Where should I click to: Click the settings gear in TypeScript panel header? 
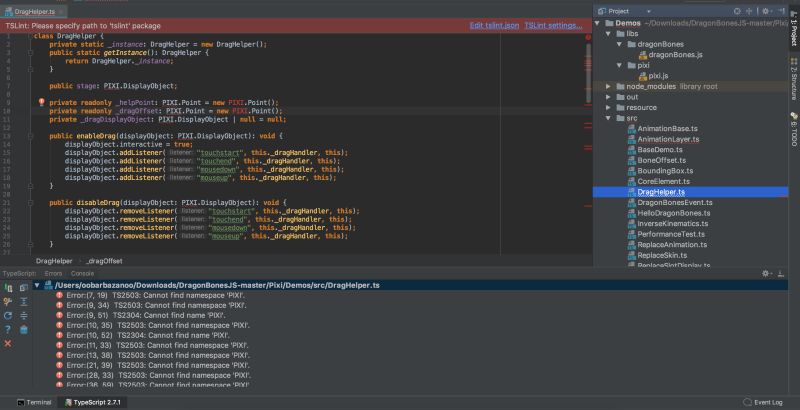coord(765,273)
